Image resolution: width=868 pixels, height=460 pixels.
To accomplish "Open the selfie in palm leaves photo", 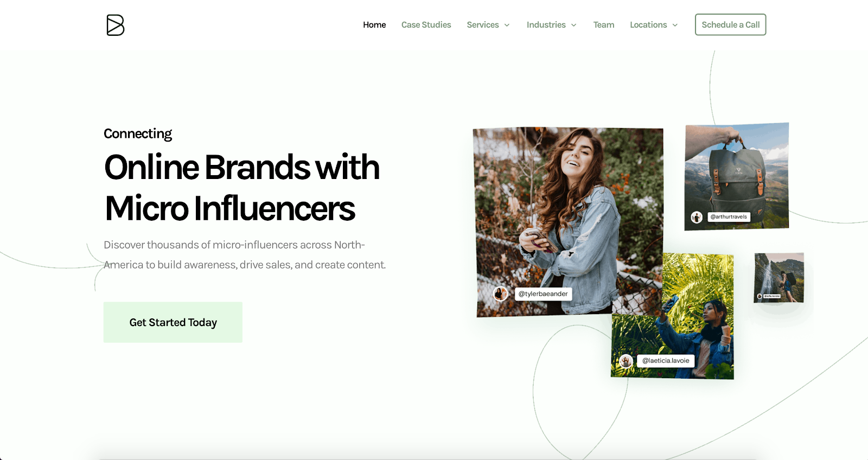I will tap(673, 316).
